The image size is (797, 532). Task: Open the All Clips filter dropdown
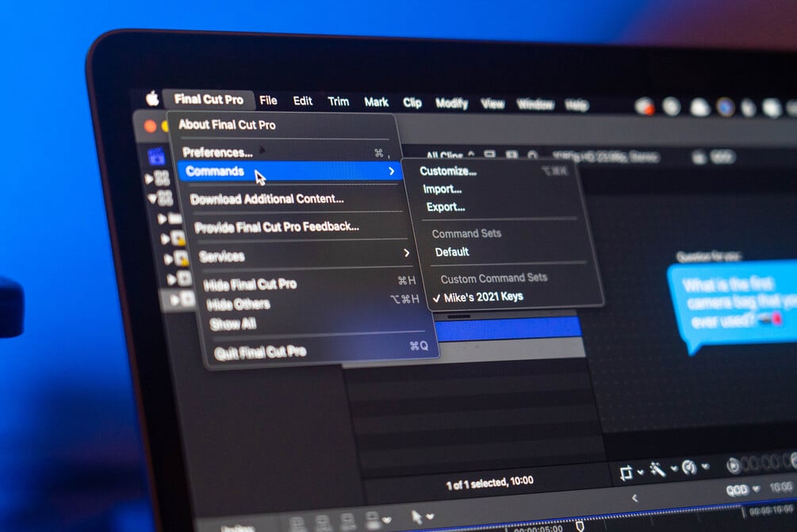(450, 155)
